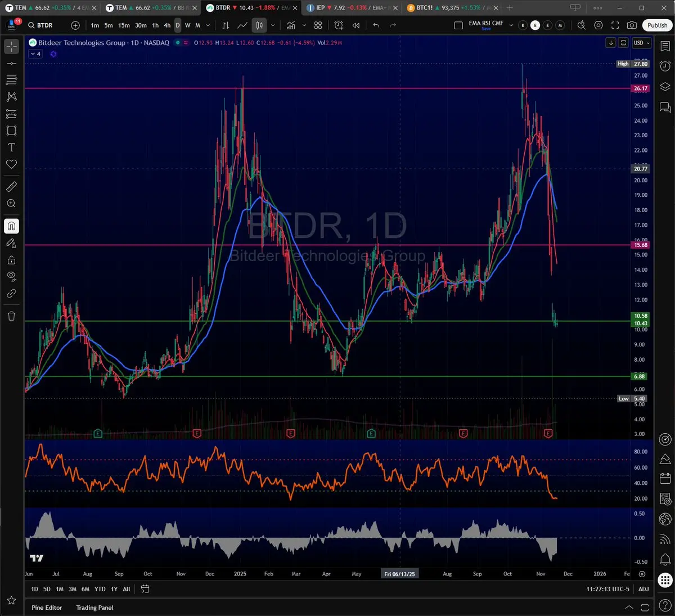Open the favorites star toolbar at bottom left
Image resolution: width=675 pixels, height=616 pixels.
(x=11, y=601)
